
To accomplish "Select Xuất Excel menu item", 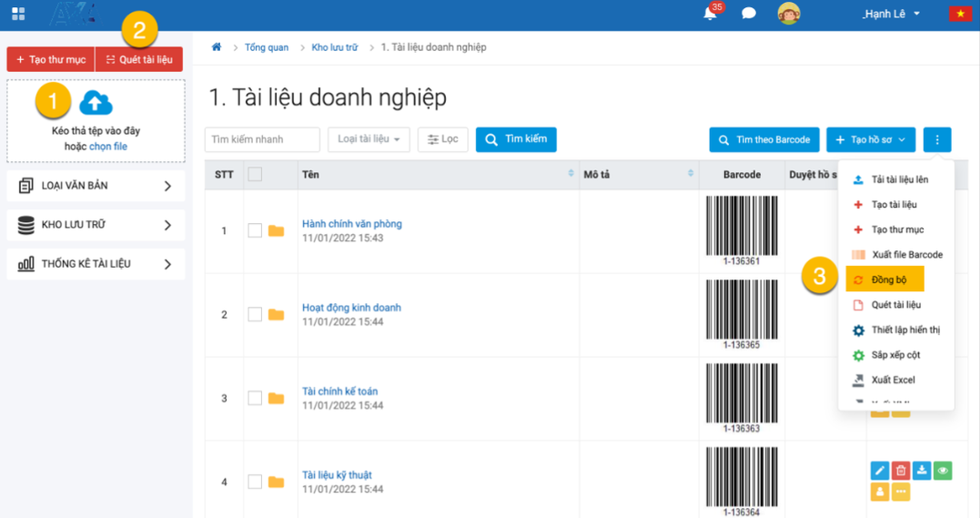I will tap(895, 380).
